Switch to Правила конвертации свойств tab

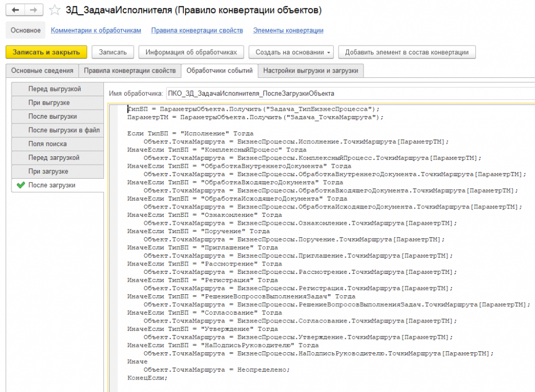(x=130, y=71)
